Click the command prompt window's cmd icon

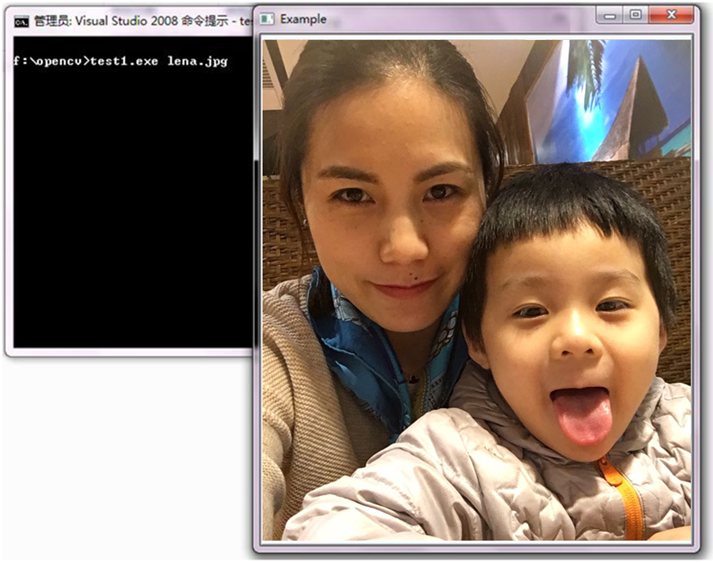(x=21, y=21)
